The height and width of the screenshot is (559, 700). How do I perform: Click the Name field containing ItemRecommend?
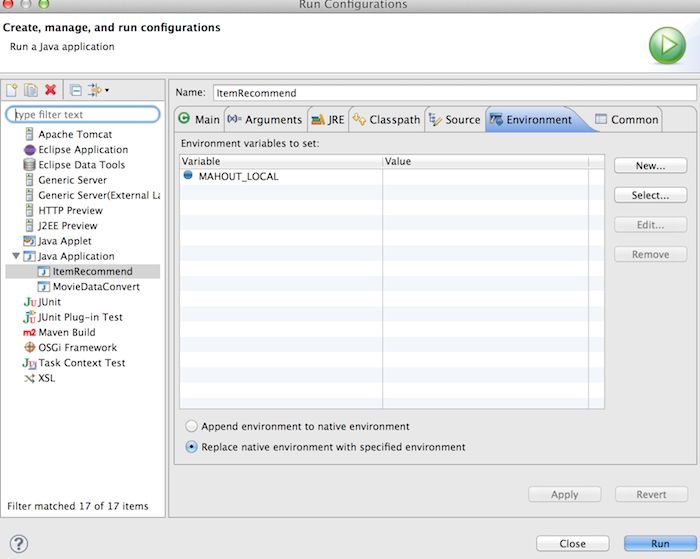pyautogui.click(x=454, y=93)
